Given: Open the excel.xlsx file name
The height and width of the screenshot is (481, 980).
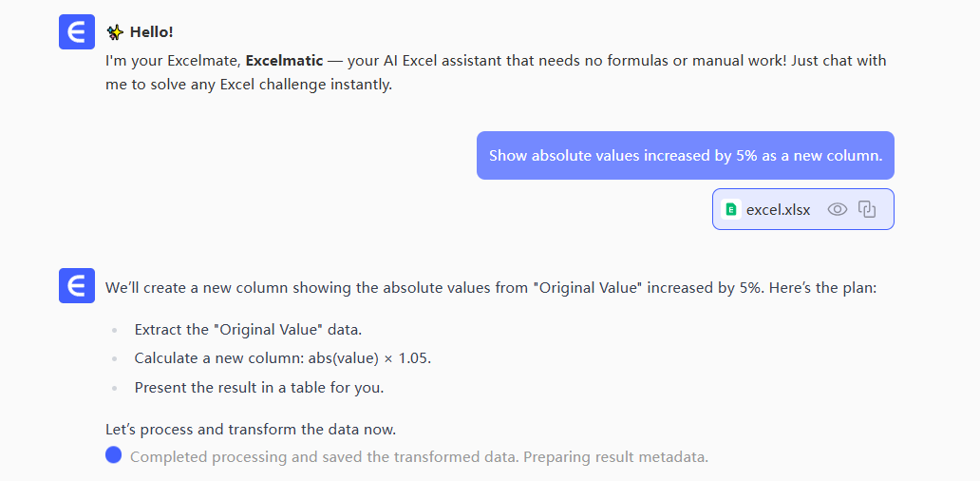Looking at the screenshot, I should click(778, 209).
